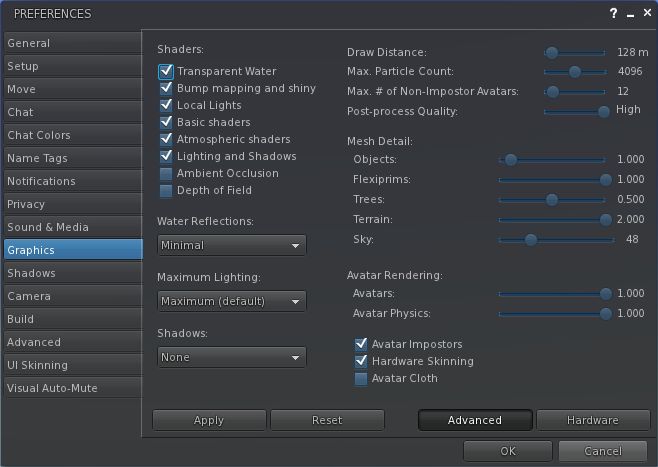Switch to the Sound & Media tab

pyautogui.click(x=72, y=227)
